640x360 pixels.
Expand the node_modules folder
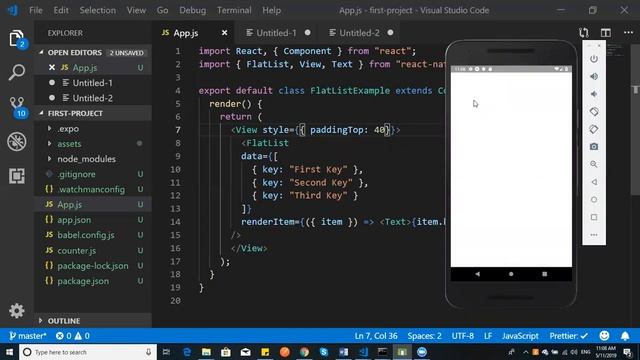point(49,159)
